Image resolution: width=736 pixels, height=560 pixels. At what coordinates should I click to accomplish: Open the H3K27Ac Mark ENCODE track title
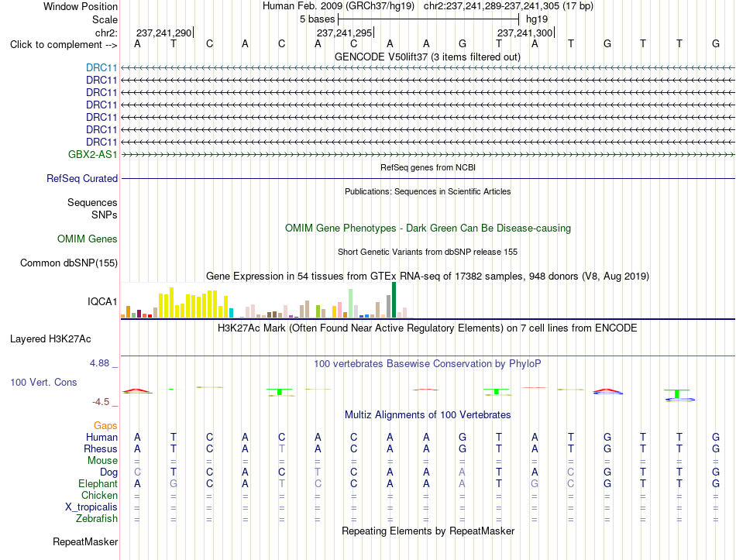428,328
